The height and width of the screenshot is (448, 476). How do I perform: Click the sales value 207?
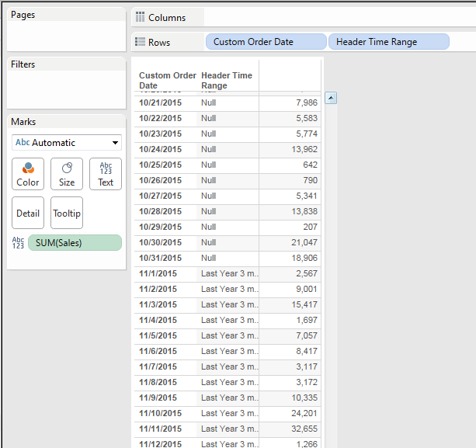311,227
